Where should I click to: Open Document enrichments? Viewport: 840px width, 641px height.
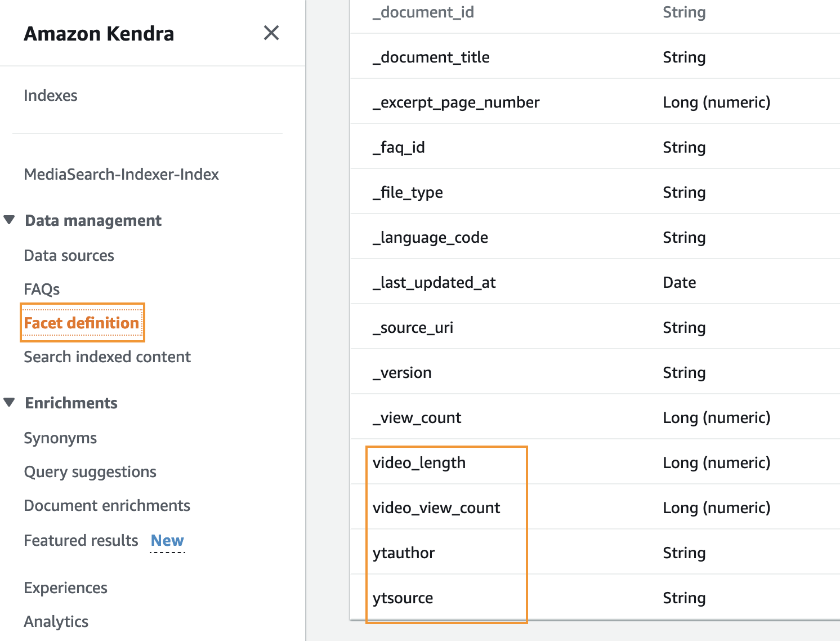click(107, 506)
